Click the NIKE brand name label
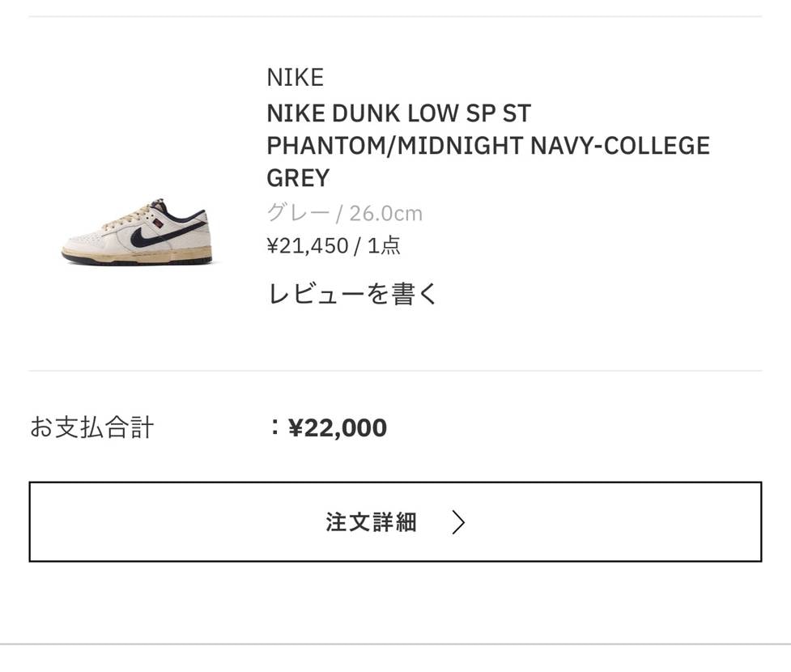 pyautogui.click(x=295, y=78)
